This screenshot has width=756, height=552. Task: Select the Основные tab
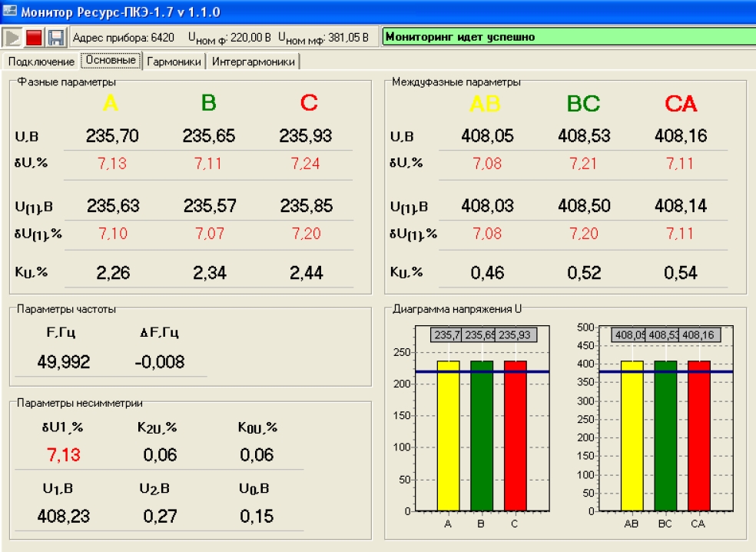click(111, 60)
